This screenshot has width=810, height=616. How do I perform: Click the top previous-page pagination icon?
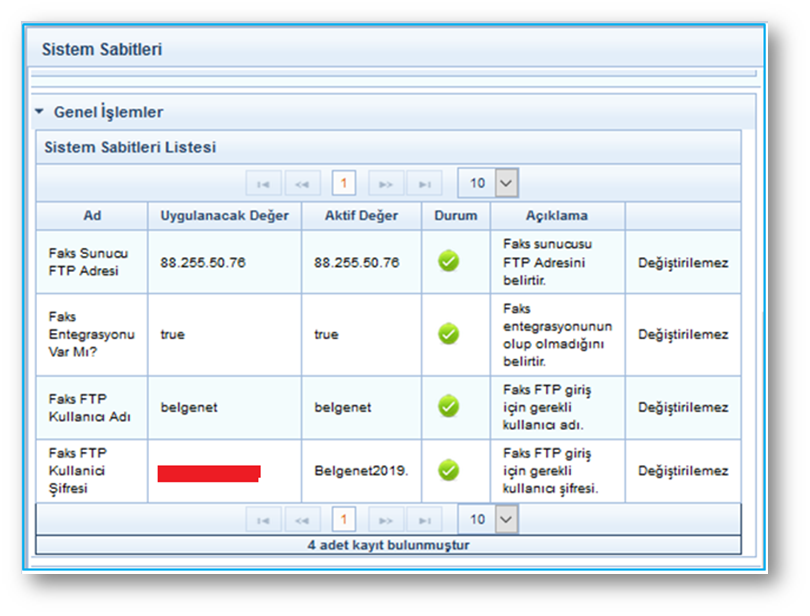coord(302,184)
